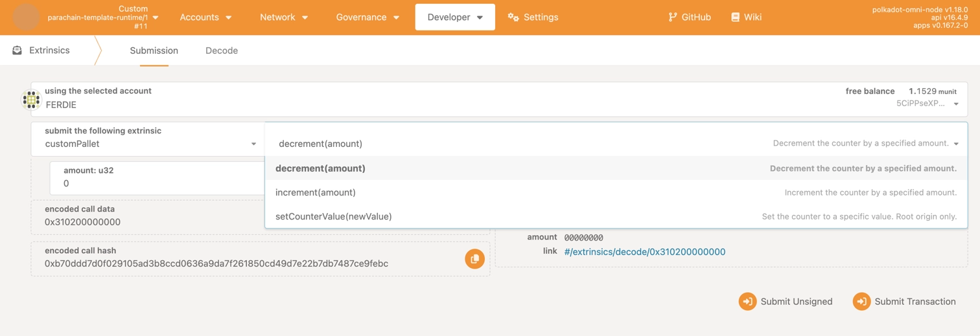Screen dimensions: 980x336
Task: Copy the encoded call hash
Action: [x=474, y=259]
